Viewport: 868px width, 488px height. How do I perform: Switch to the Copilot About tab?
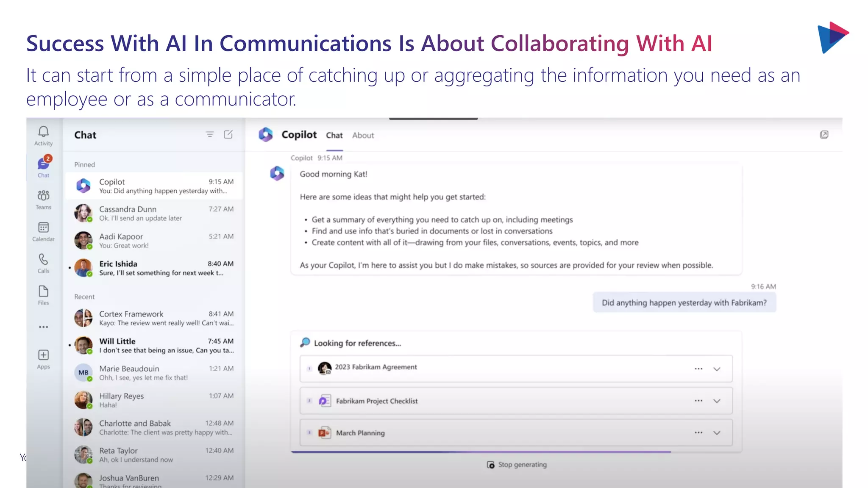(363, 136)
